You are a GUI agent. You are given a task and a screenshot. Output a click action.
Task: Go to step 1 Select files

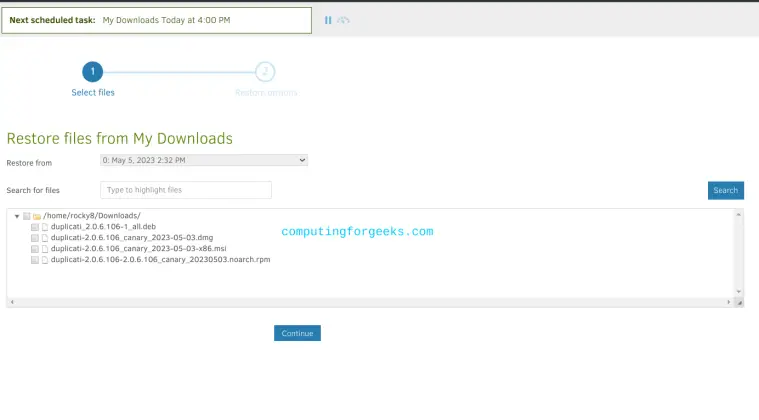(92, 72)
